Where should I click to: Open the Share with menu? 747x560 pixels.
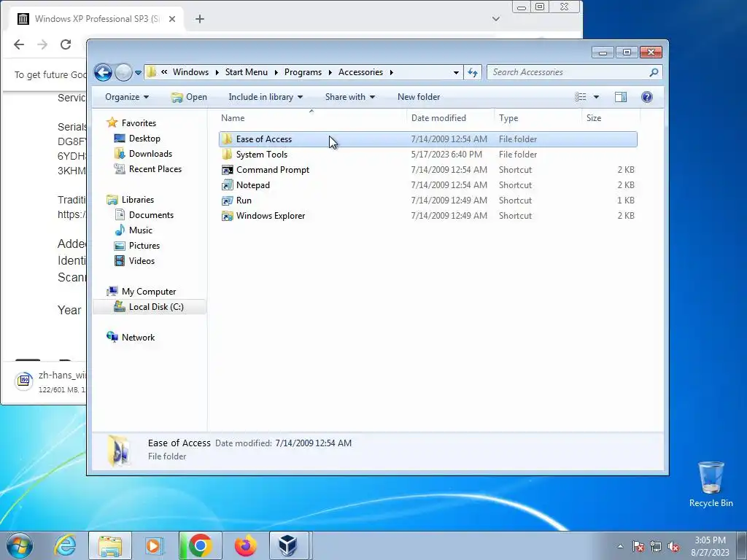click(349, 97)
